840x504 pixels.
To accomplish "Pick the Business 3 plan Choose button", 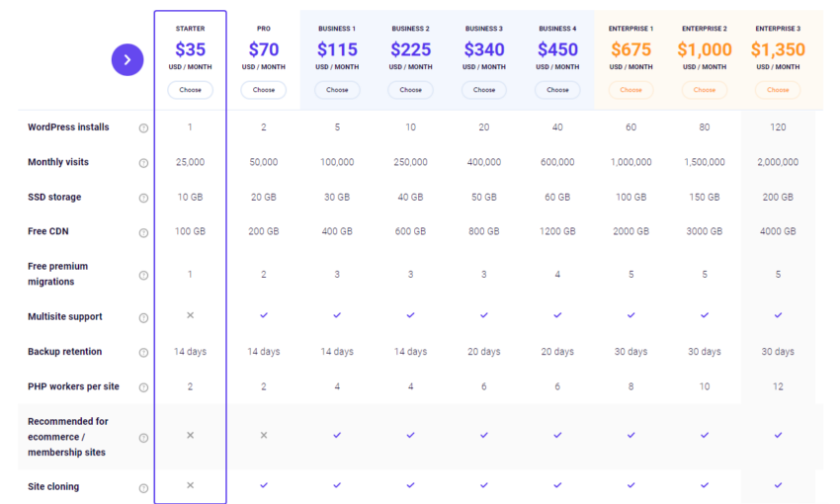I will click(x=484, y=90).
